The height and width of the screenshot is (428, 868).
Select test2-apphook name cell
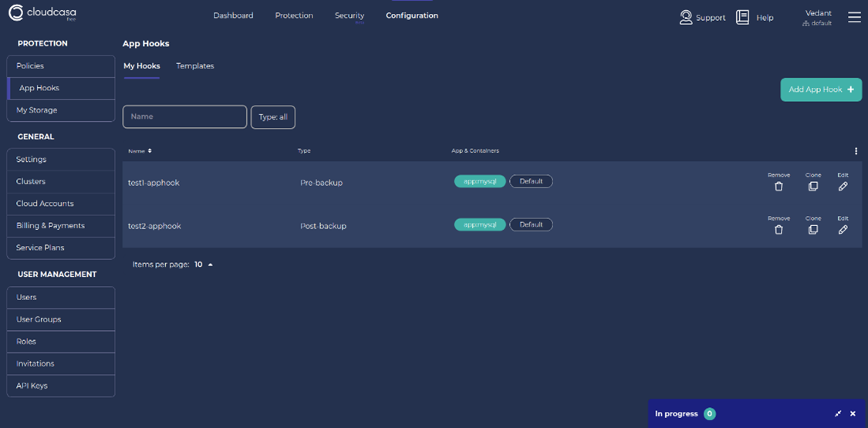154,226
